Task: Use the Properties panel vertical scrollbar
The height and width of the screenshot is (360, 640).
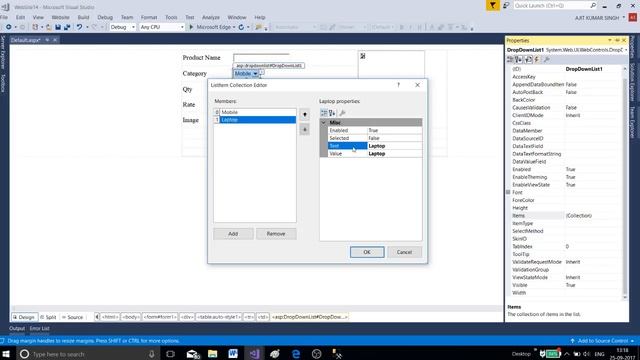Action: (624, 183)
